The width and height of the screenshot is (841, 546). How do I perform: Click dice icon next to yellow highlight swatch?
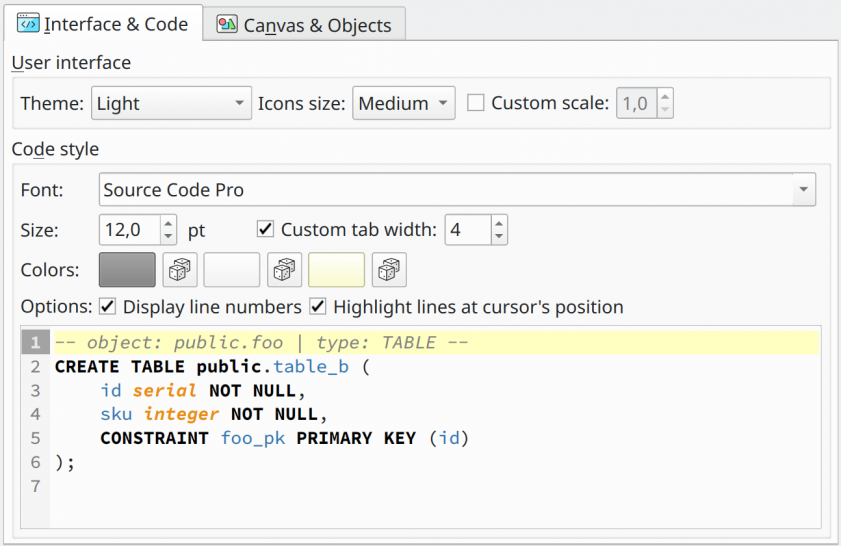[x=389, y=270]
